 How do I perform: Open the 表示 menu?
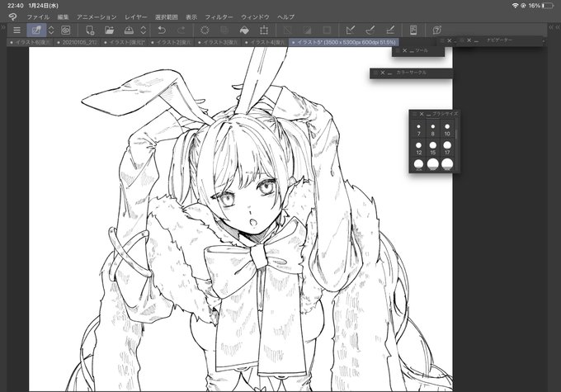(191, 17)
